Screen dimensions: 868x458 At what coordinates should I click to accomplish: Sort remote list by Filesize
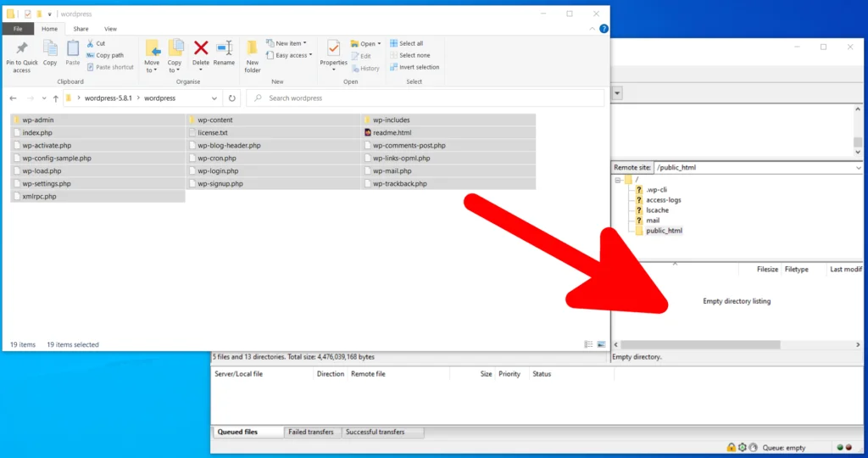point(767,269)
